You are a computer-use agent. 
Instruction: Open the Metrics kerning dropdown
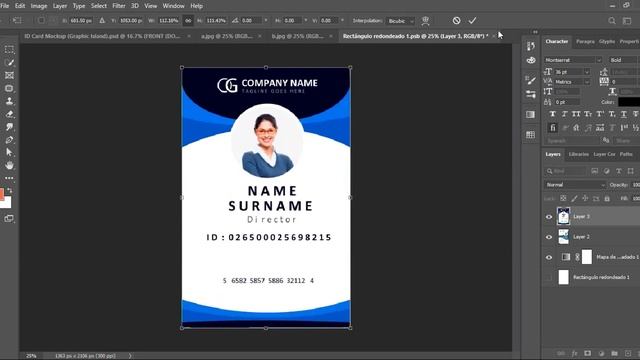(587, 82)
